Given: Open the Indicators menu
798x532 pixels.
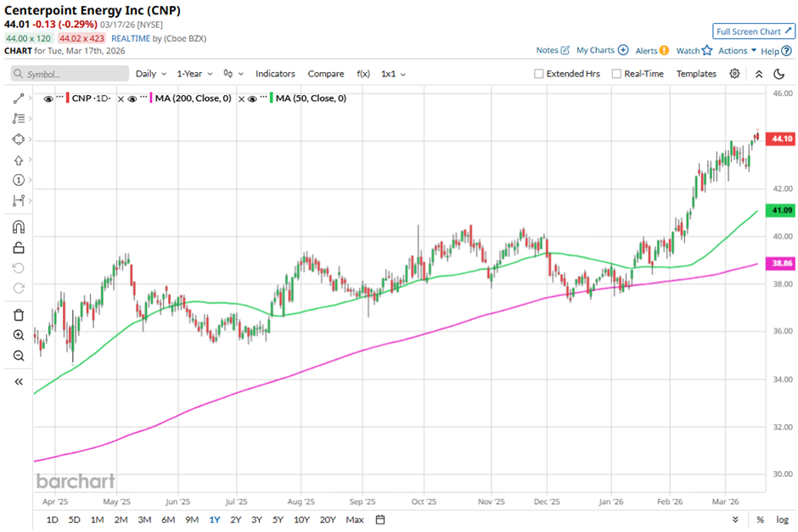Looking at the screenshot, I should point(275,74).
